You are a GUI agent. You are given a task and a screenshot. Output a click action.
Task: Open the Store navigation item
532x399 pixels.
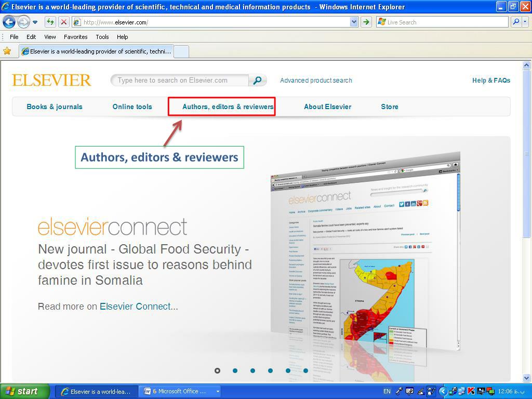pyautogui.click(x=390, y=107)
